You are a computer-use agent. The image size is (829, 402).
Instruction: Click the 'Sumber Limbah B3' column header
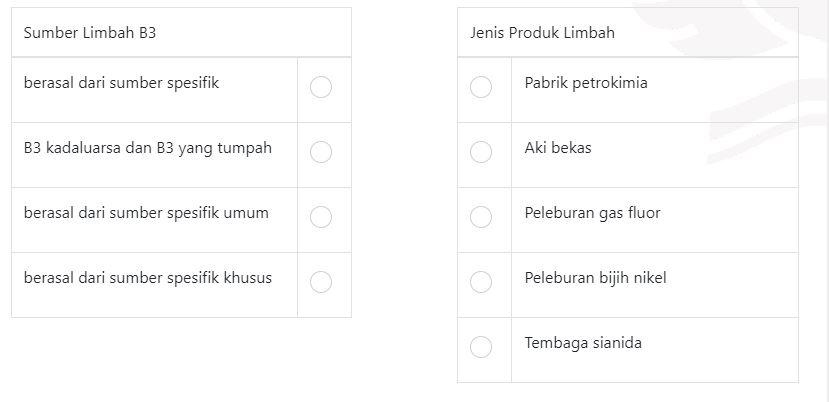(x=90, y=33)
